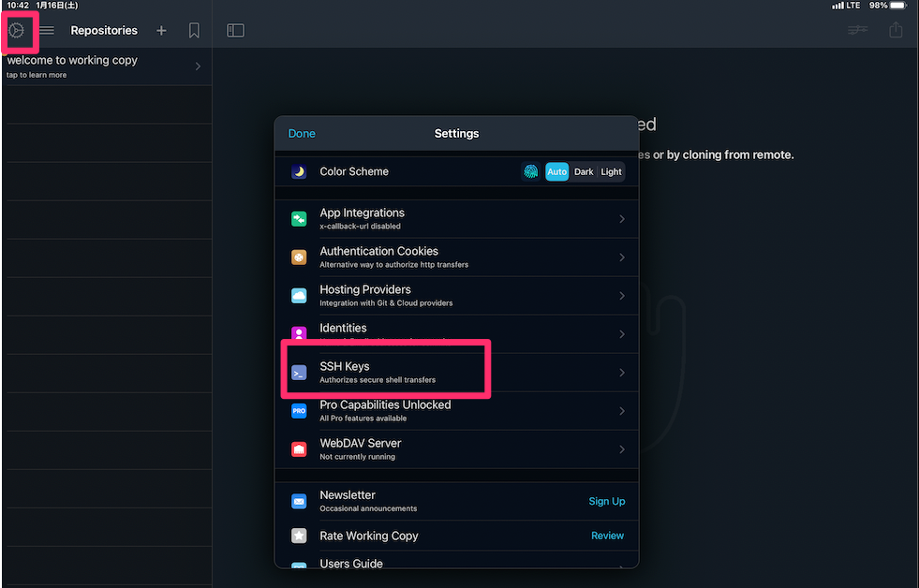Tap the Newsletter label

click(x=348, y=495)
